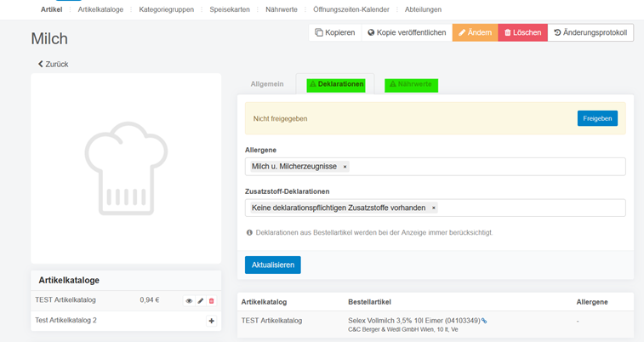The width and height of the screenshot is (644, 342).
Task: Open the Artikelkataloge navigation item
Action: (100, 9)
